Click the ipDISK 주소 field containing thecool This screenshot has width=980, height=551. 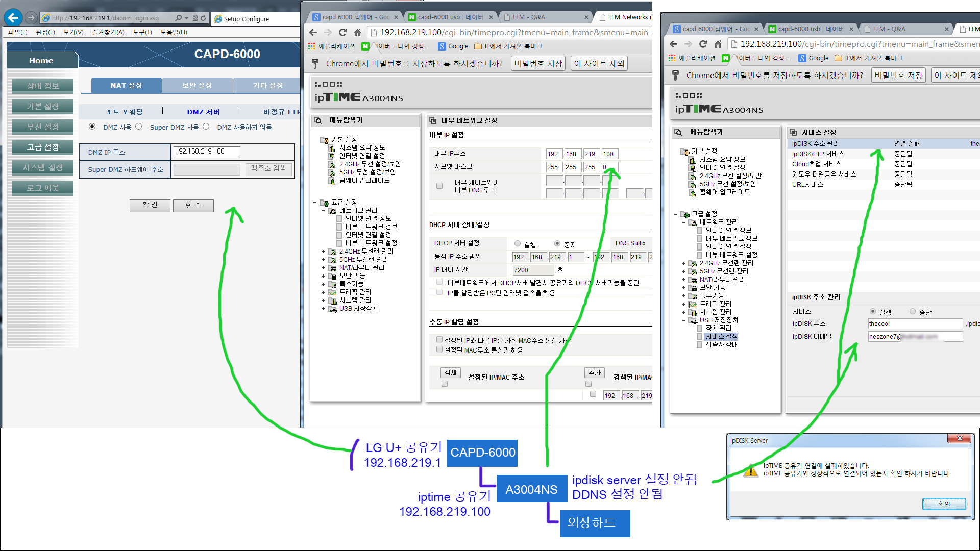pyautogui.click(x=915, y=324)
